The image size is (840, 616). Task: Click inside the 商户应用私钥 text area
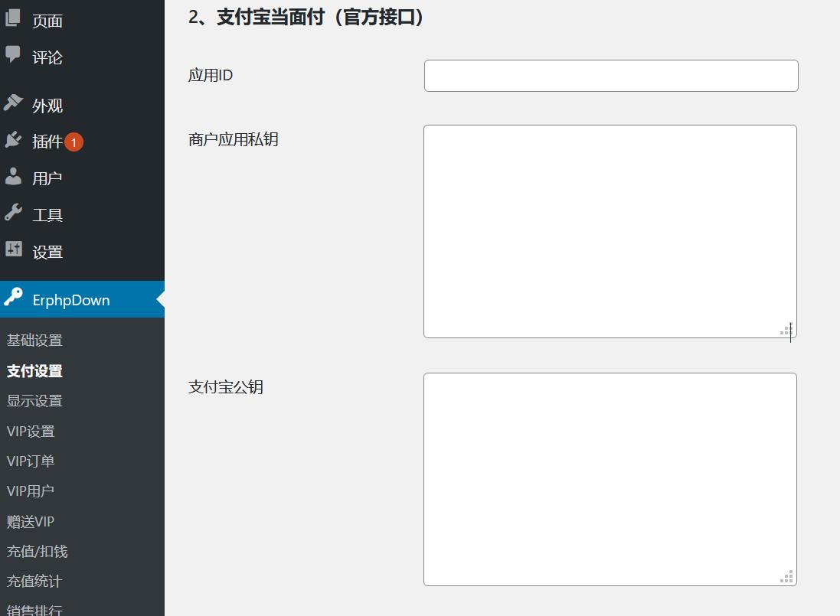click(x=610, y=231)
